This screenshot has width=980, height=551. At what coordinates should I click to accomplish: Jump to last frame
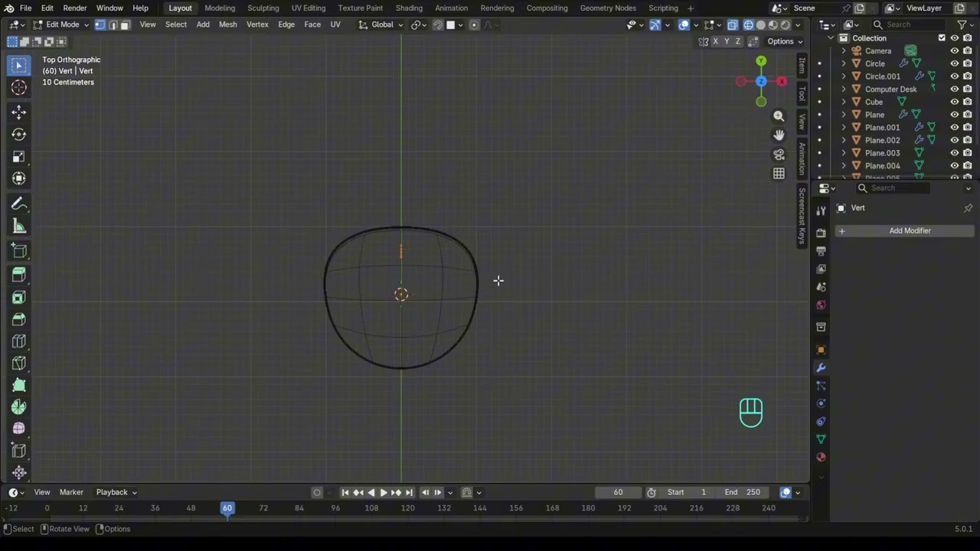(x=409, y=492)
